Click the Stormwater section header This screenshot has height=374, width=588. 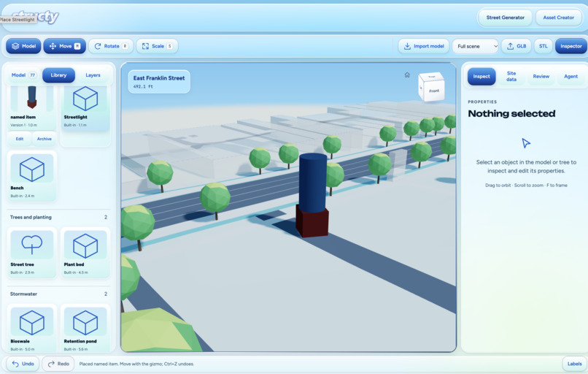[58, 294]
